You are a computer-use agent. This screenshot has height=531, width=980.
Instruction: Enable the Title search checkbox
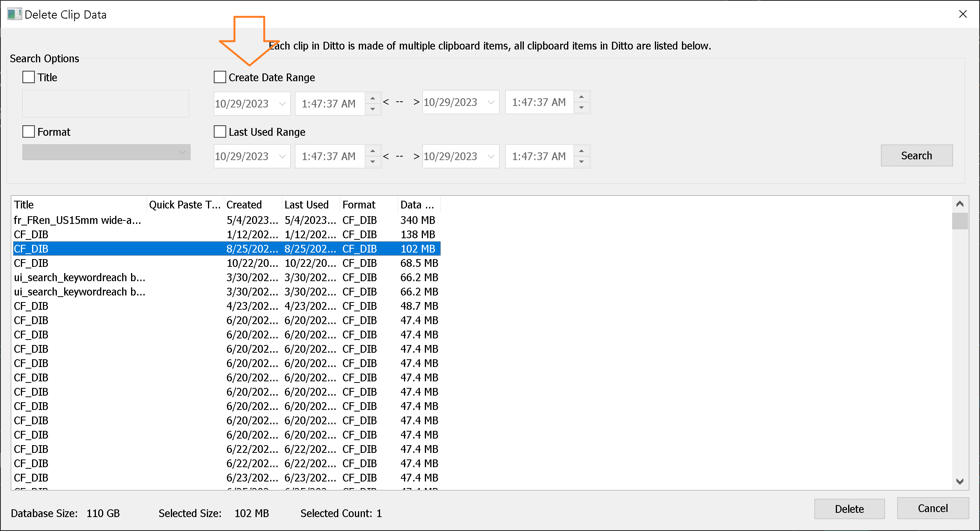(x=29, y=77)
